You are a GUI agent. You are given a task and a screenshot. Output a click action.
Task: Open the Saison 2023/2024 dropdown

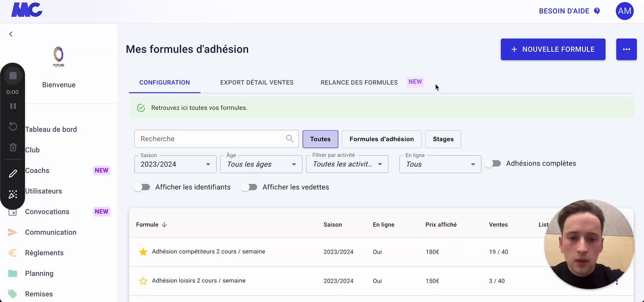pyautogui.click(x=175, y=164)
